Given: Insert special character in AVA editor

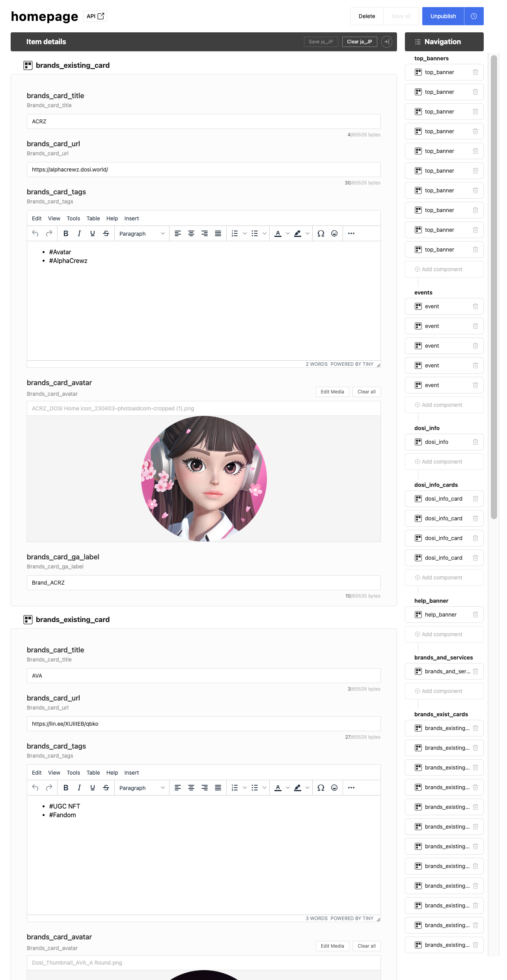Looking at the screenshot, I should (x=321, y=788).
